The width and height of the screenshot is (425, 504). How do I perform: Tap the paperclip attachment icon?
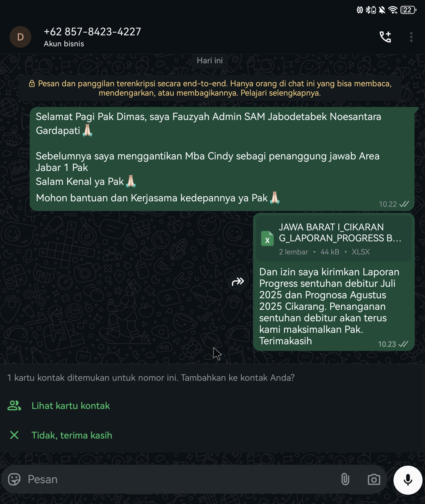(345, 479)
